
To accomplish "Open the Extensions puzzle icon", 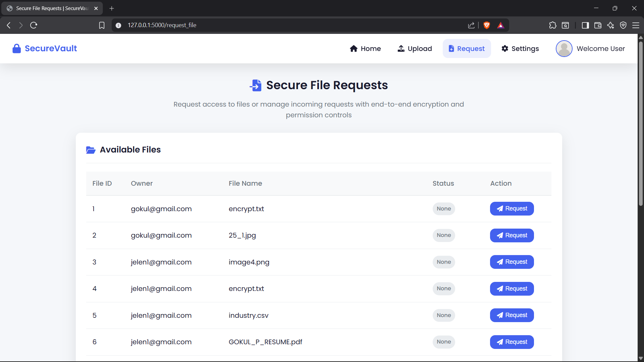I will (x=552, y=25).
